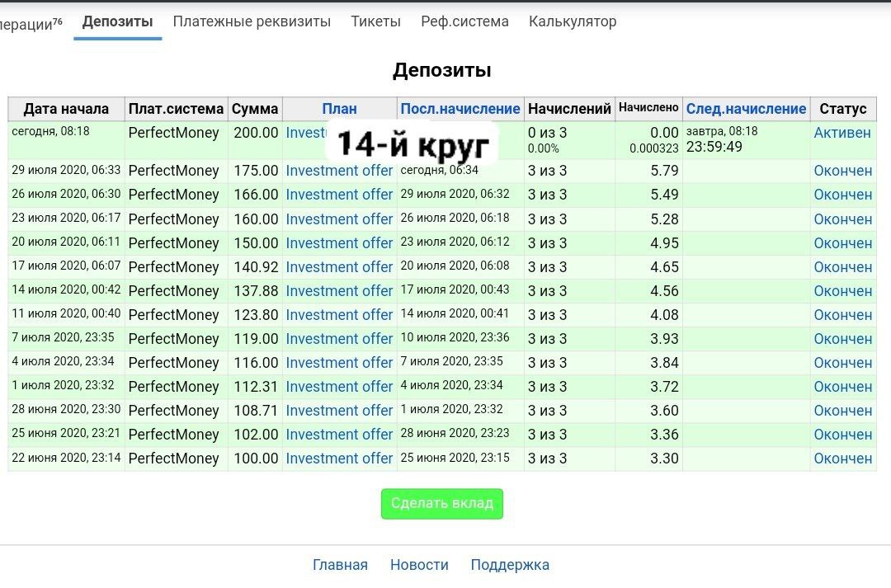Open Поддержка footer link
The width and height of the screenshot is (891, 588).
point(510,565)
